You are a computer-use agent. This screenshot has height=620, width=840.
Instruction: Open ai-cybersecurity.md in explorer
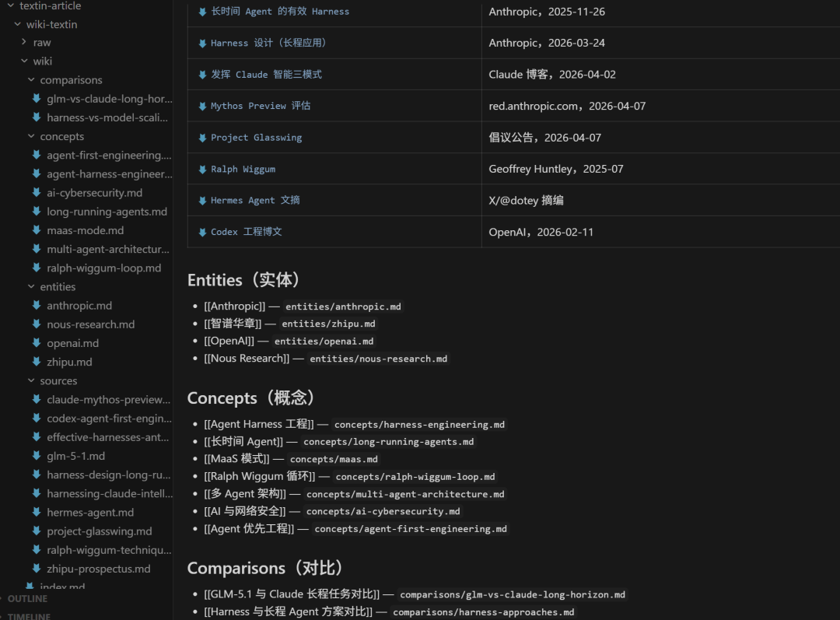tap(94, 193)
